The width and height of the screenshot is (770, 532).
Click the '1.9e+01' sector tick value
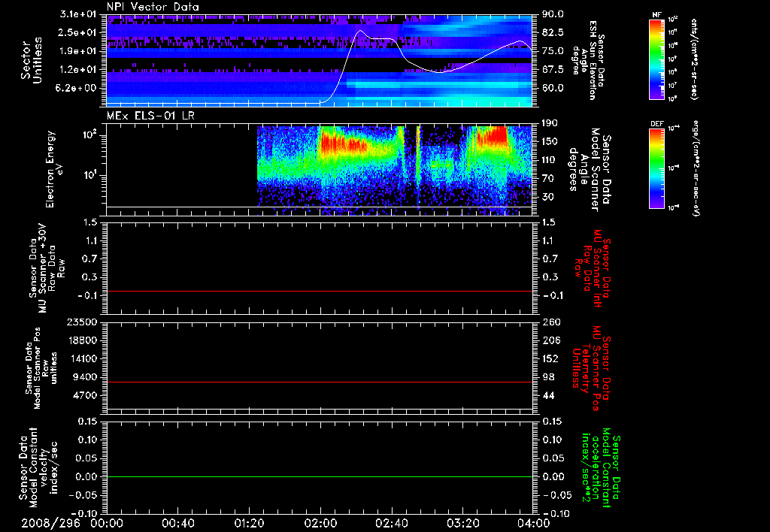point(78,51)
